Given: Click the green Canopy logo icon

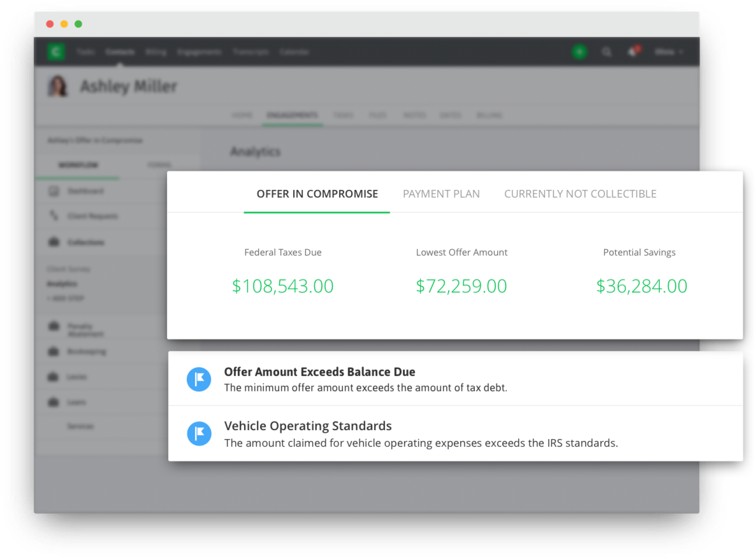Looking at the screenshot, I should point(56,52).
